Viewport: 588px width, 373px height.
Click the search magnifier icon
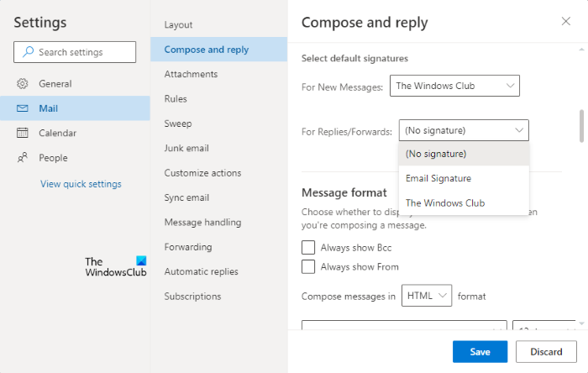point(28,52)
